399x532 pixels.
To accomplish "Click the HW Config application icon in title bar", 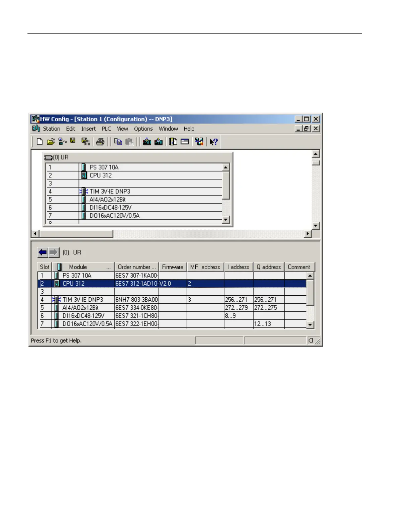I will [35, 119].
